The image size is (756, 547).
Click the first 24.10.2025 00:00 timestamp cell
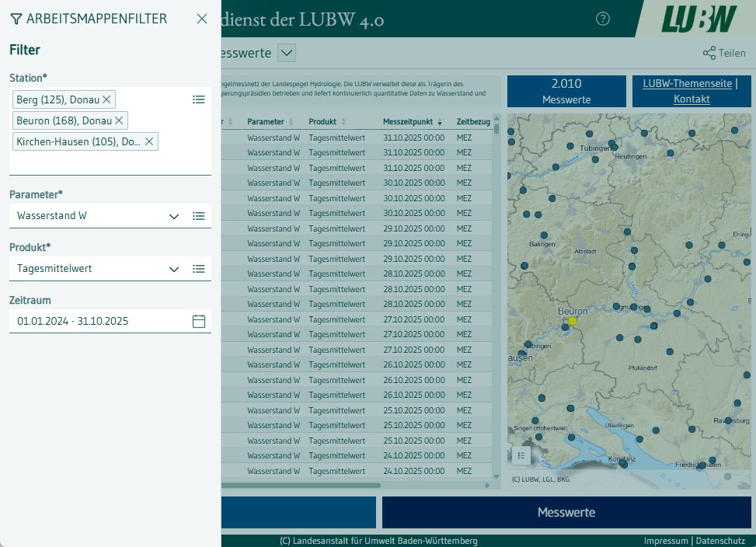413,455
